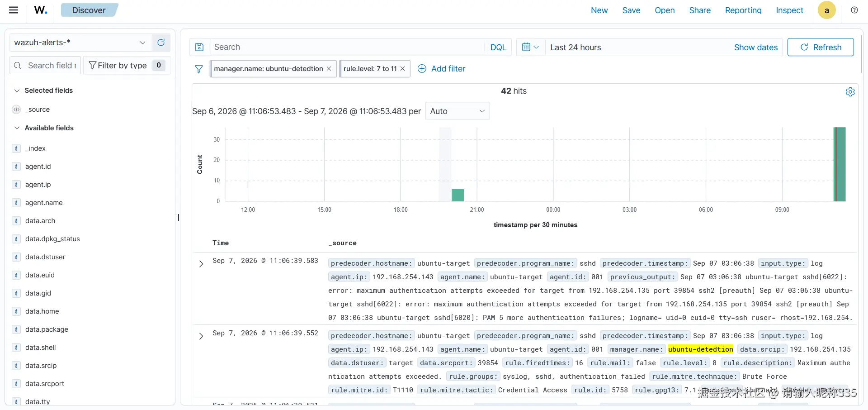Click the change all filters icon

pyautogui.click(x=198, y=69)
